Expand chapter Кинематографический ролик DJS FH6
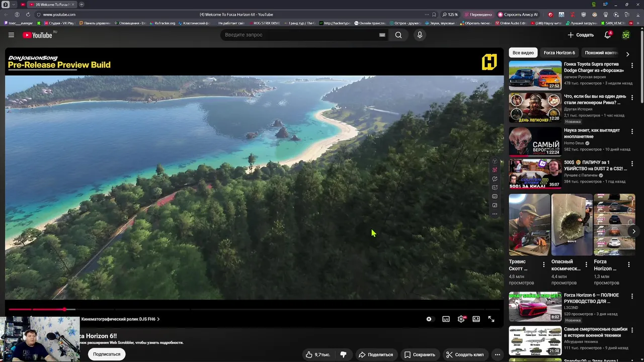Viewport: 644px width, 362px height. click(121, 319)
